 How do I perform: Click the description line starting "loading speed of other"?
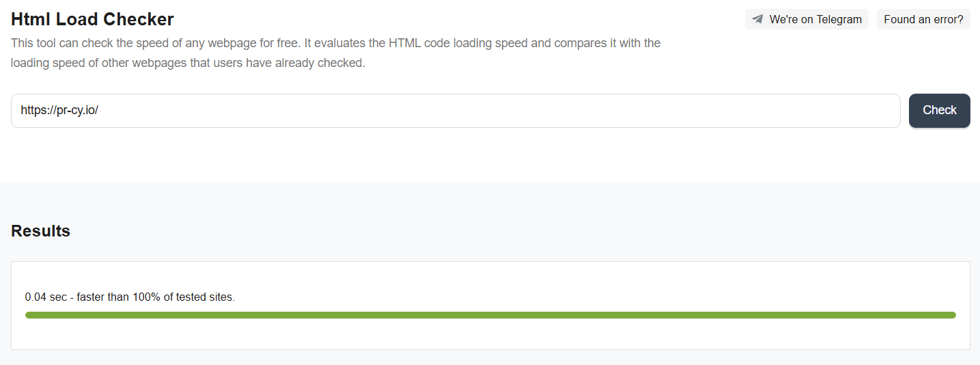pyautogui.click(x=188, y=64)
